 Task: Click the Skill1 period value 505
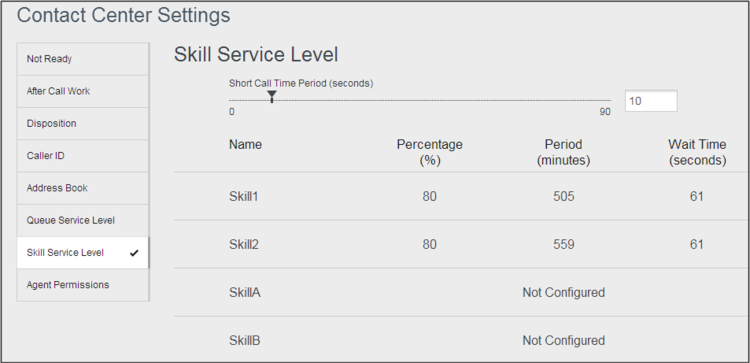(x=563, y=197)
